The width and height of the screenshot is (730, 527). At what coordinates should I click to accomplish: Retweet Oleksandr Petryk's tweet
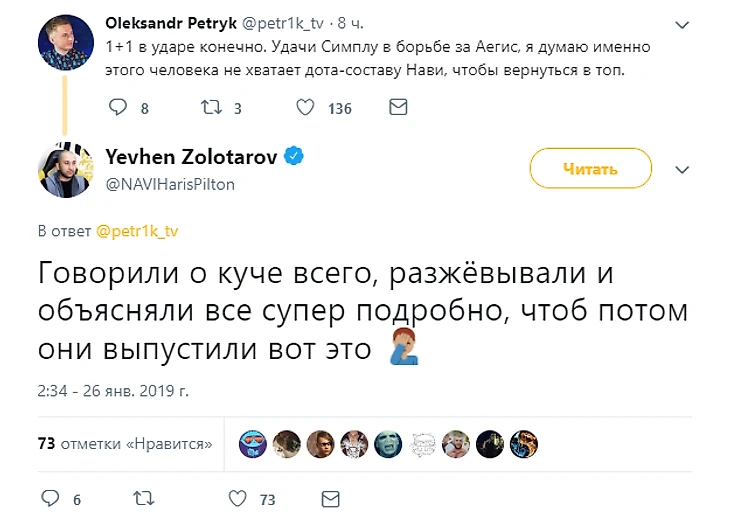click(x=212, y=107)
